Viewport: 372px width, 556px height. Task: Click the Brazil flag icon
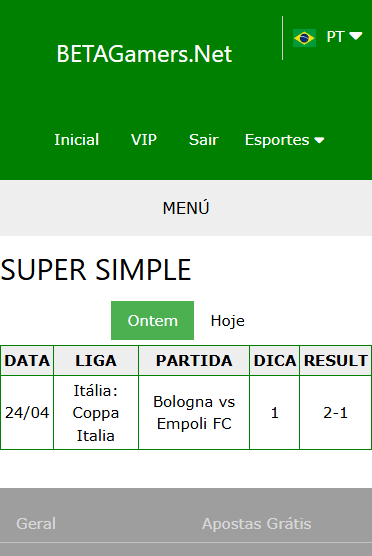pos(304,38)
